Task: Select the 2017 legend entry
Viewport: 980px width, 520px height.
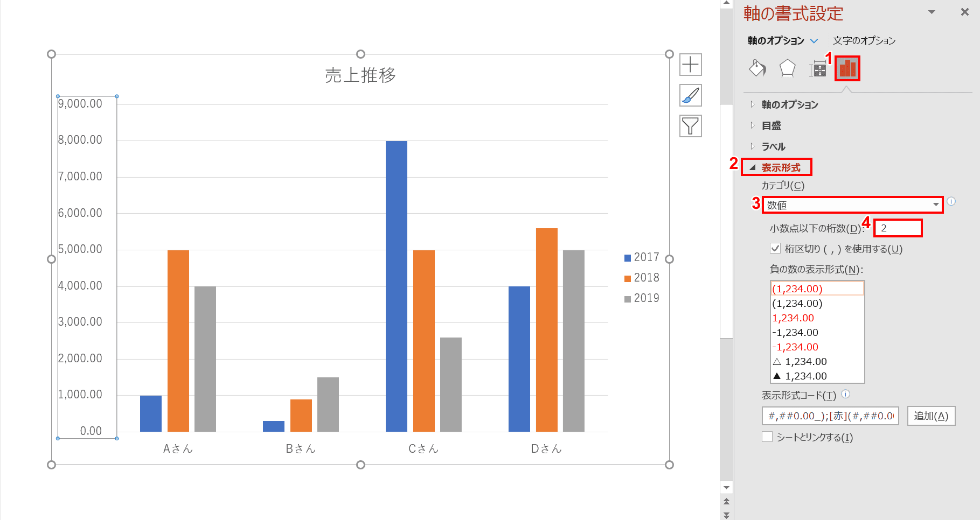Action: coord(642,257)
